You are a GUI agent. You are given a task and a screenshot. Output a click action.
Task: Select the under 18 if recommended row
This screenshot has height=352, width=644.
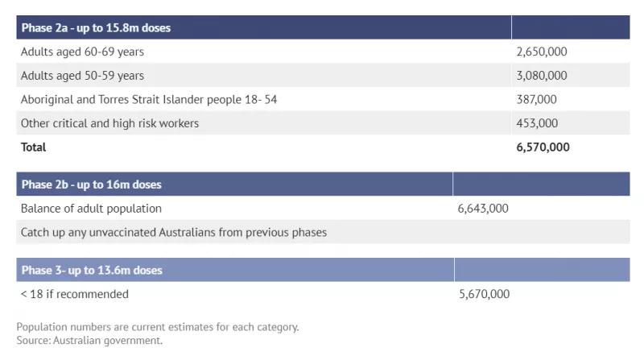323,294
